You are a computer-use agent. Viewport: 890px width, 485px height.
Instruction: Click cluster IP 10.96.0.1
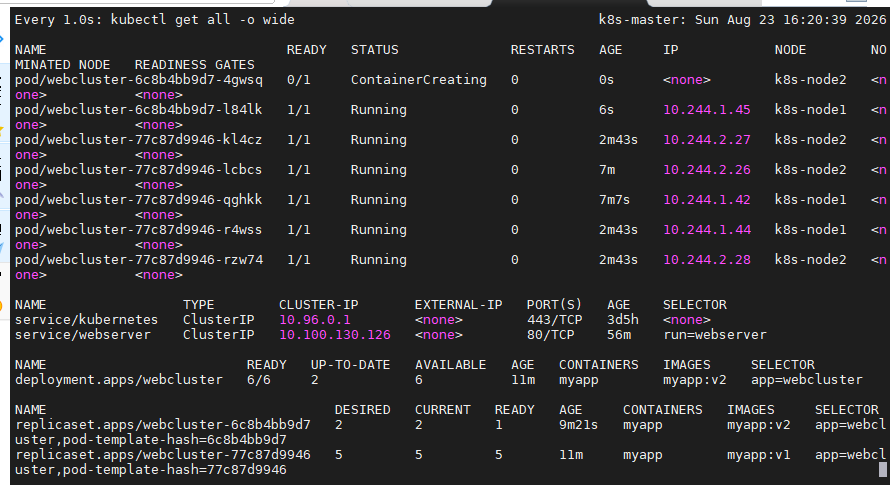pos(314,320)
